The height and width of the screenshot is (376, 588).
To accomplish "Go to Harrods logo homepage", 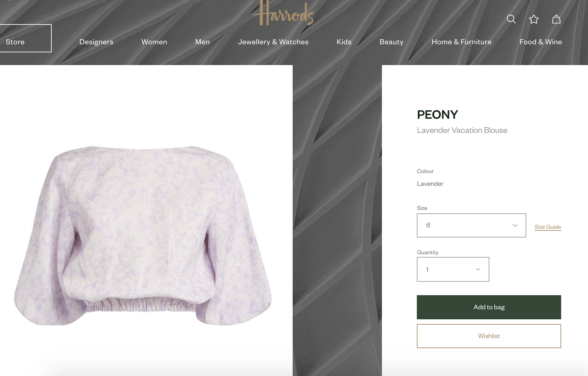I will [283, 13].
